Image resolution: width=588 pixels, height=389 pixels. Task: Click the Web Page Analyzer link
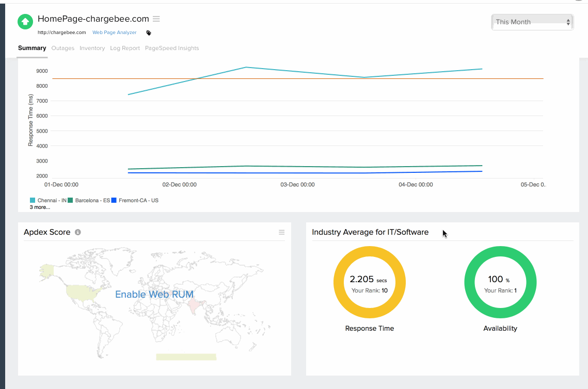click(x=114, y=32)
